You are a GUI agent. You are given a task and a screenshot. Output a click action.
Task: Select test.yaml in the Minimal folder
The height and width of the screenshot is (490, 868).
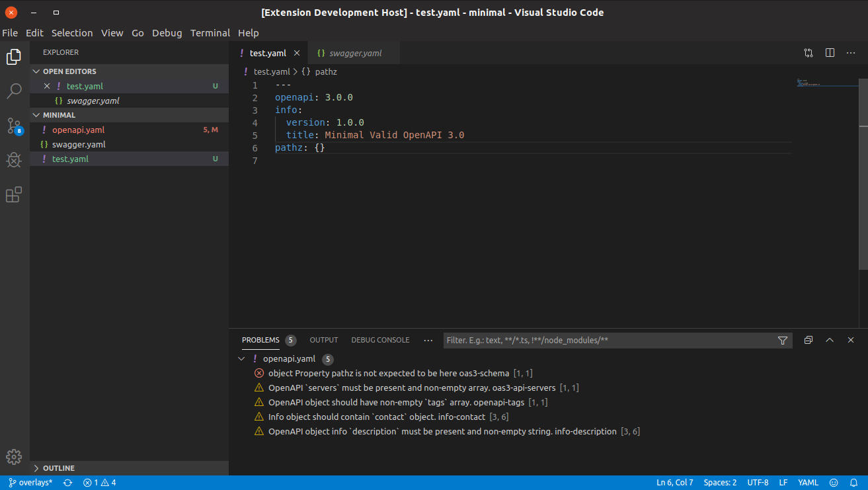coord(129,159)
